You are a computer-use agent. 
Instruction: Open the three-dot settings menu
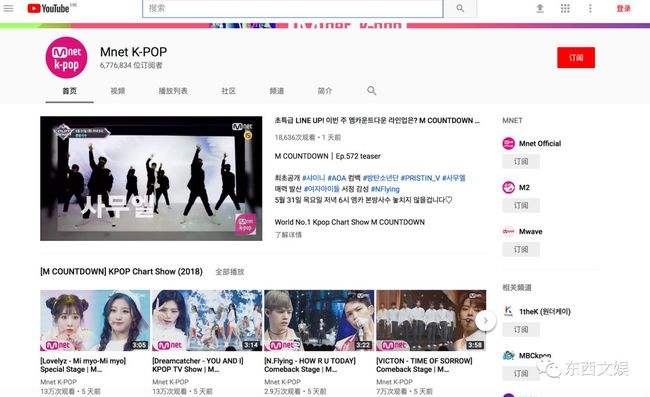click(x=590, y=8)
